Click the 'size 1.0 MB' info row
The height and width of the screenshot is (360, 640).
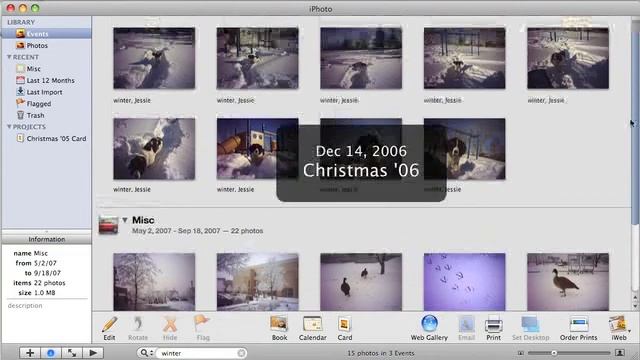(x=37, y=293)
